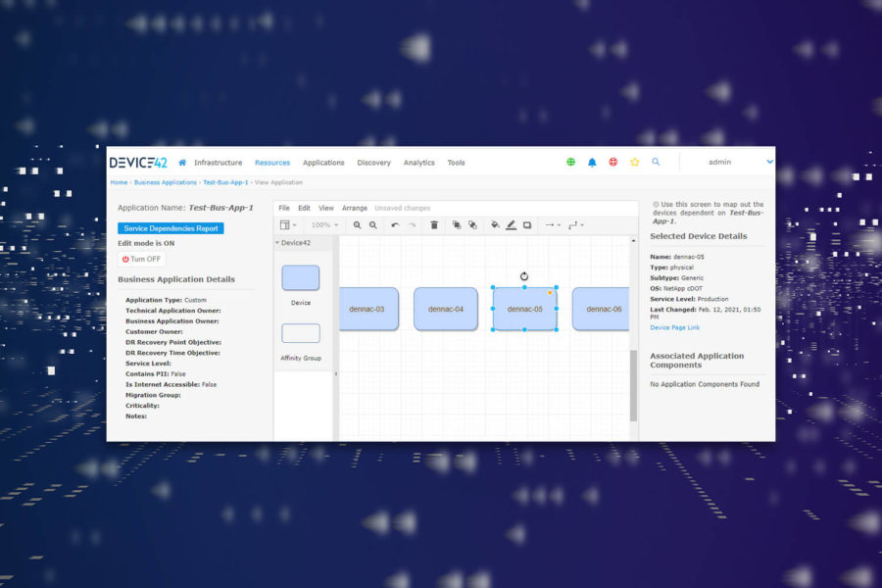Image resolution: width=882 pixels, height=588 pixels.
Task: Undo the last diagram change
Action: click(395, 225)
